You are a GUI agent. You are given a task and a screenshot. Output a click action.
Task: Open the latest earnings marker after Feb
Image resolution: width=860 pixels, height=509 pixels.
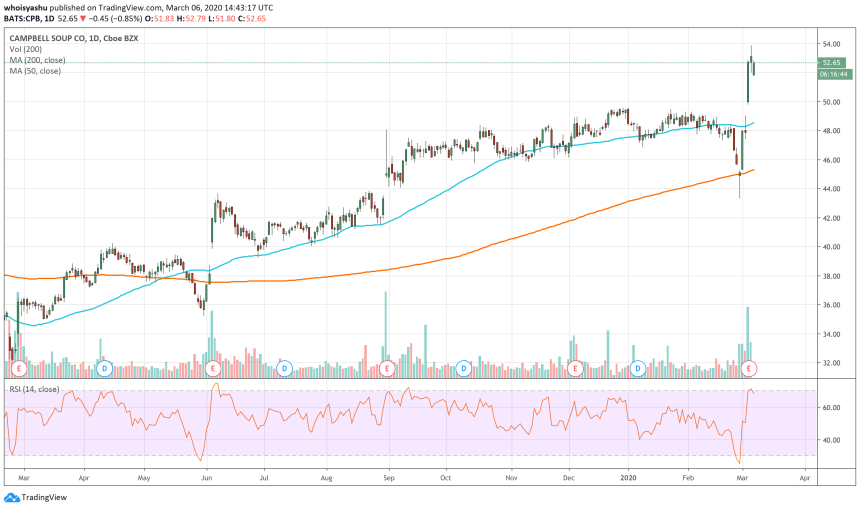(749, 368)
